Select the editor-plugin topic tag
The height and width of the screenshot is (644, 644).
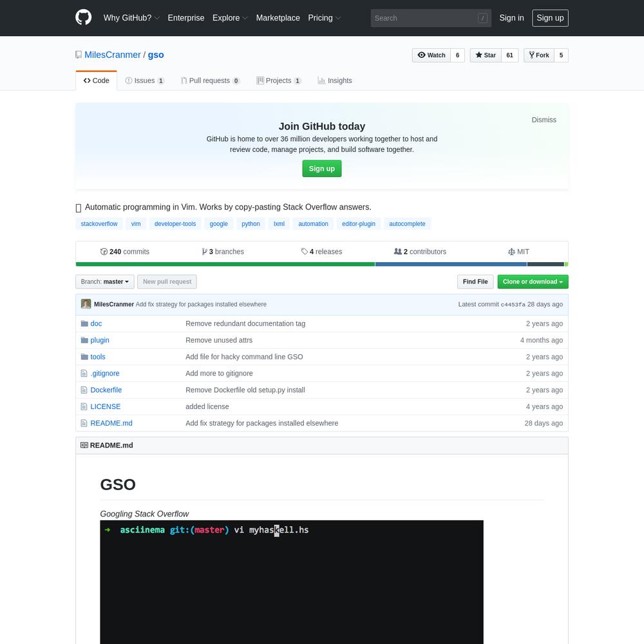(x=359, y=224)
